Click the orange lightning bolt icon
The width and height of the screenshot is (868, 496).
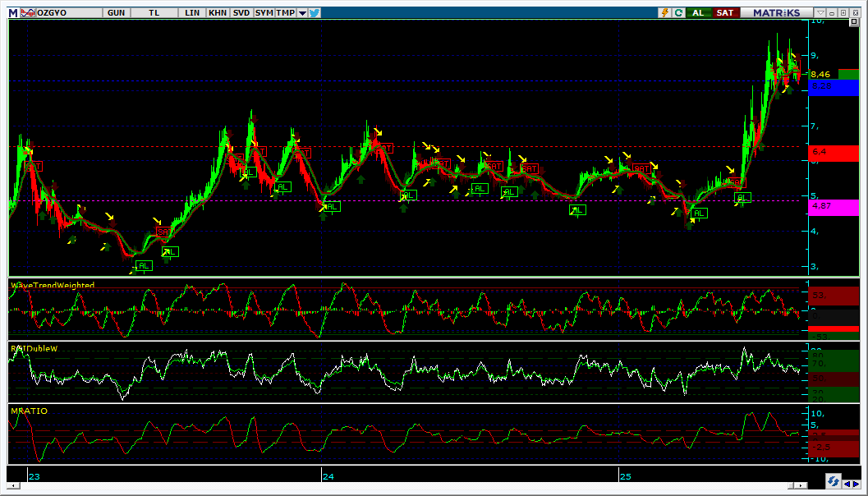pyautogui.click(x=666, y=12)
